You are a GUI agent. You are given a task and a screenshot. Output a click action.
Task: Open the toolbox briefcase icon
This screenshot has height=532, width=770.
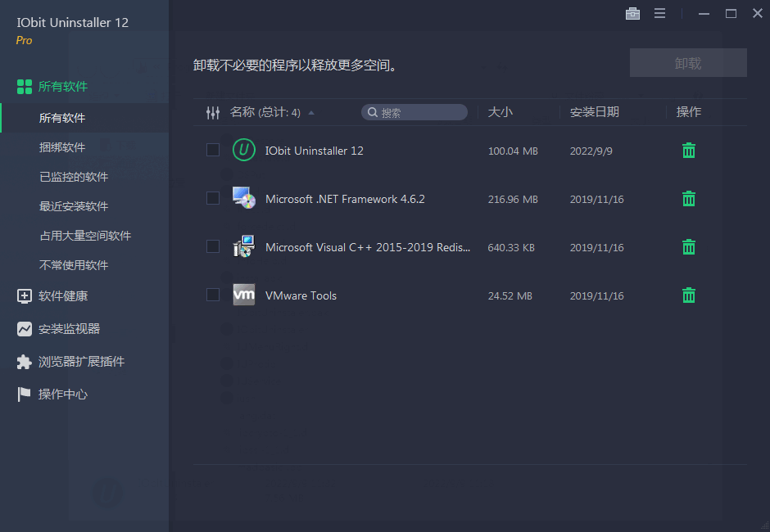point(632,14)
